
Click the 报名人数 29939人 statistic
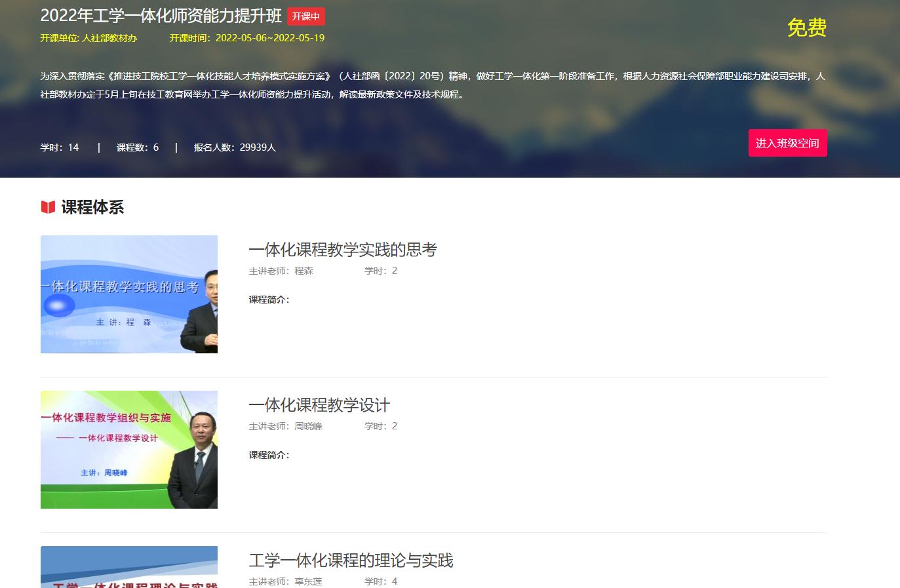coord(235,147)
